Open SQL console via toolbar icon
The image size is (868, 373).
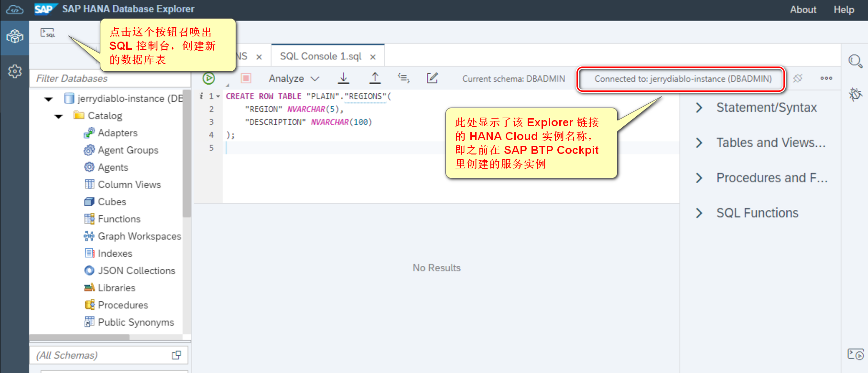pyautogui.click(x=47, y=33)
